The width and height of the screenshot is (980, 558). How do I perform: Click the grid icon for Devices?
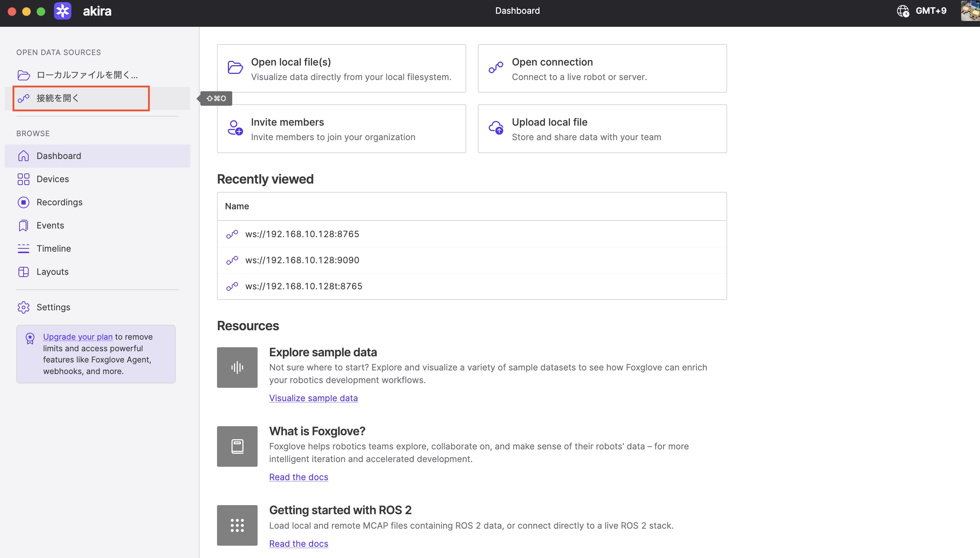click(x=24, y=179)
